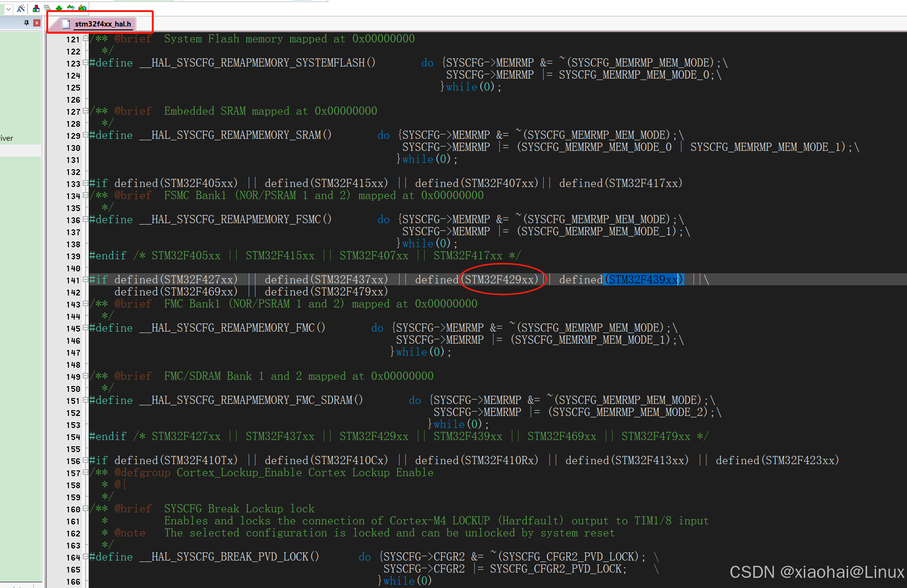Collapse the PVD_LOCK define fold at line 164
The height and width of the screenshot is (588, 907).
(85, 556)
